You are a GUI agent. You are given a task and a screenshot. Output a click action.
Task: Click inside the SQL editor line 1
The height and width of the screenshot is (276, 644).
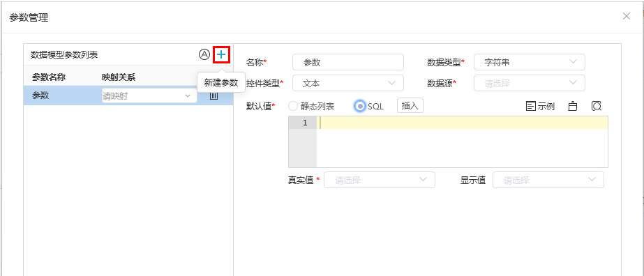pos(462,123)
